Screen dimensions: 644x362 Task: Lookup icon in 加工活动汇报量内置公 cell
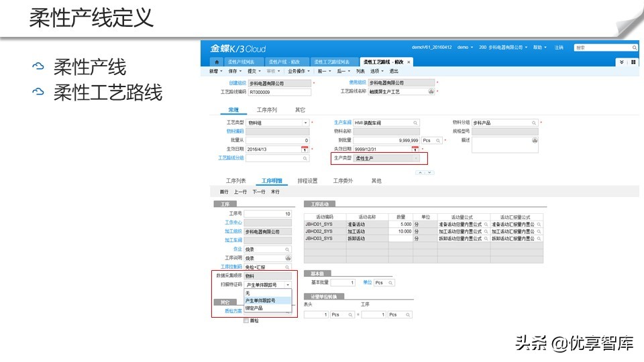(539, 231)
